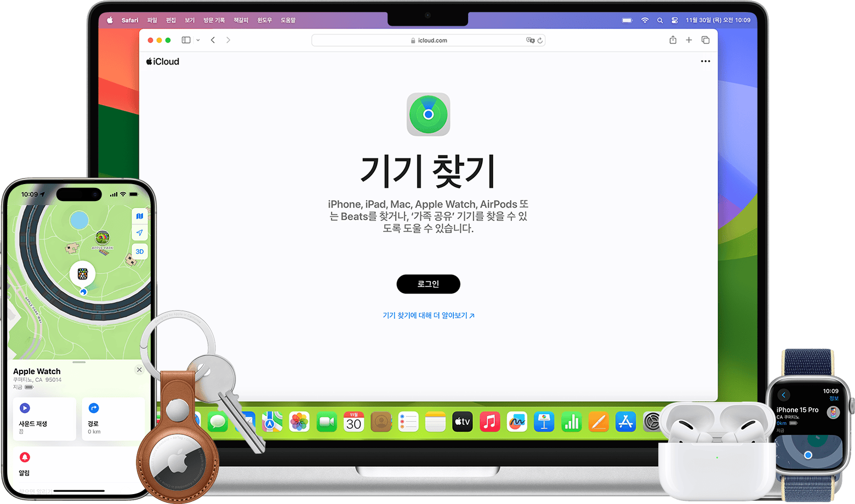Open Notes from the Dock
Screen dimensions: 855x504
435,422
